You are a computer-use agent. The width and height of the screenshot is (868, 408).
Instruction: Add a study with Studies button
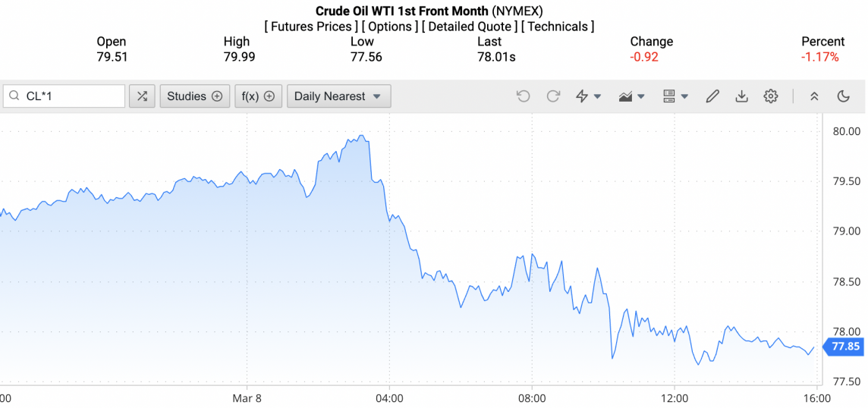[x=194, y=96]
